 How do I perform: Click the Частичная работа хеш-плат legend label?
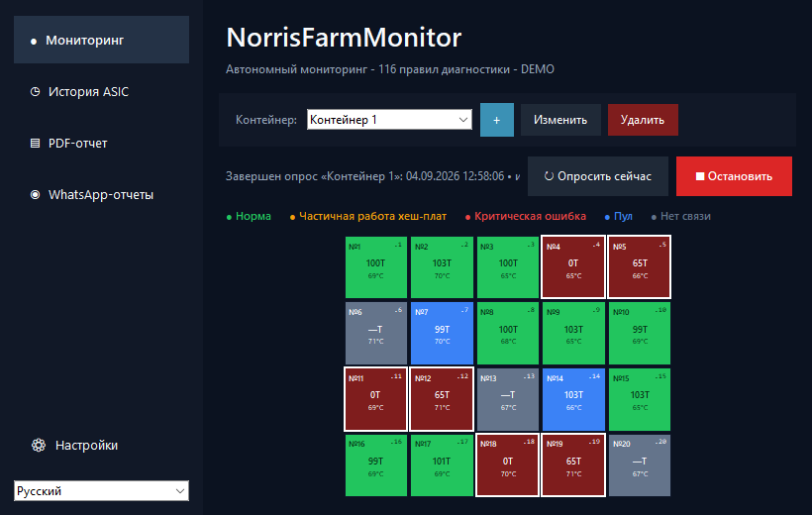click(x=367, y=216)
